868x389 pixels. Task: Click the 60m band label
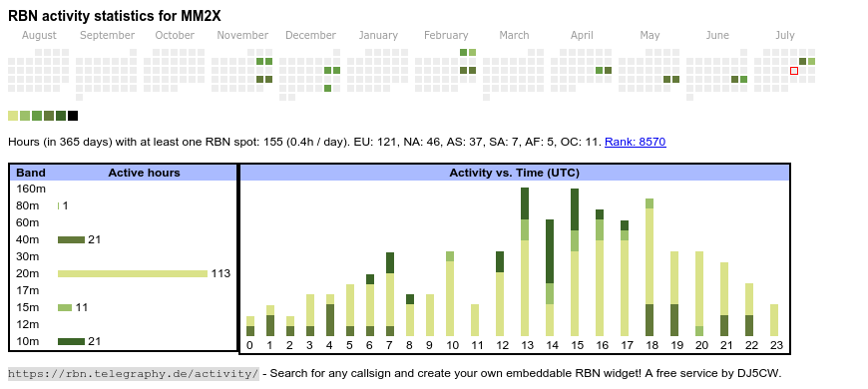pyautogui.click(x=28, y=222)
